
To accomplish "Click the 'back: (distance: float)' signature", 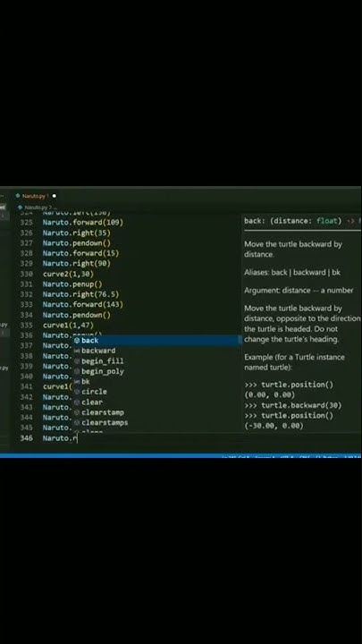I will coord(292,221).
